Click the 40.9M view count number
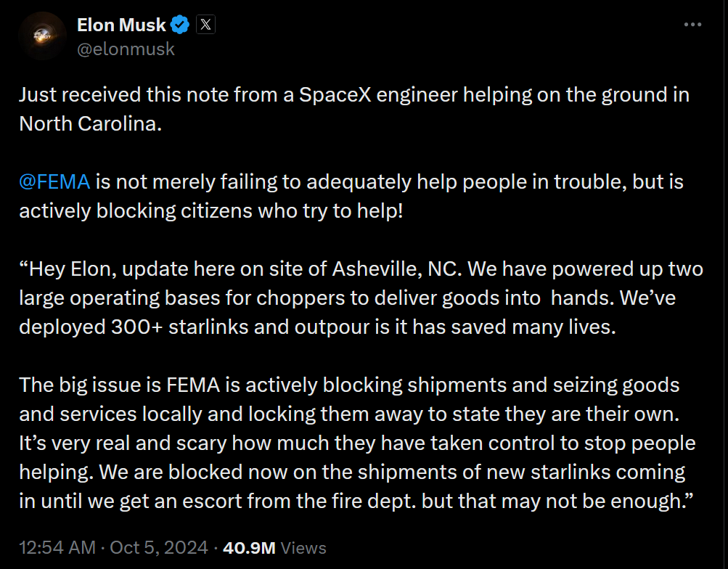728x569 pixels. point(249,547)
